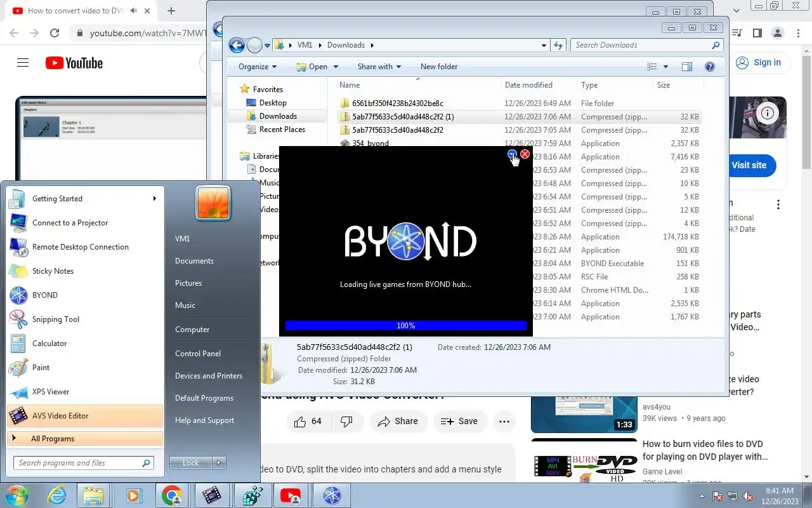Toggle the preview pane icon
This screenshot has height=508, width=812.
686,67
